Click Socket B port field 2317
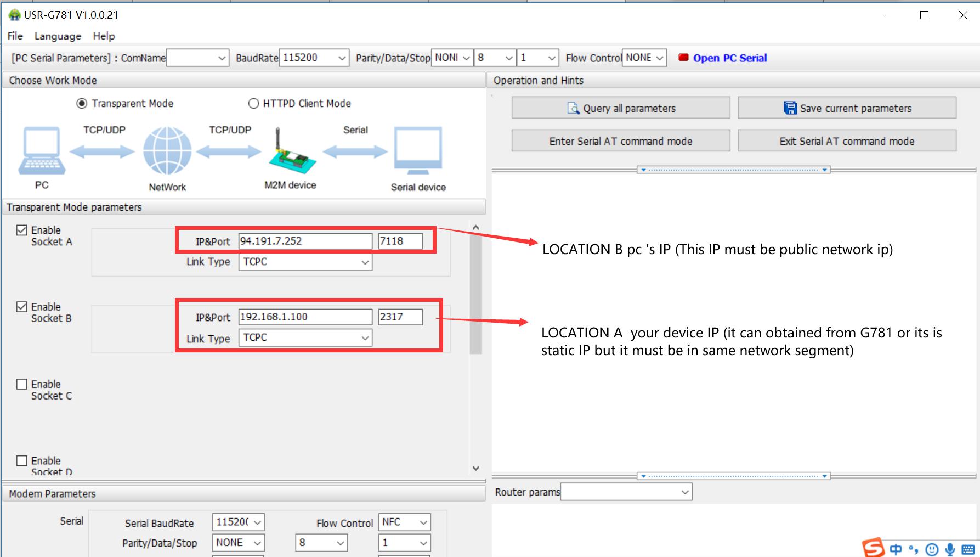Viewport: 980px width, 557px height. point(400,317)
